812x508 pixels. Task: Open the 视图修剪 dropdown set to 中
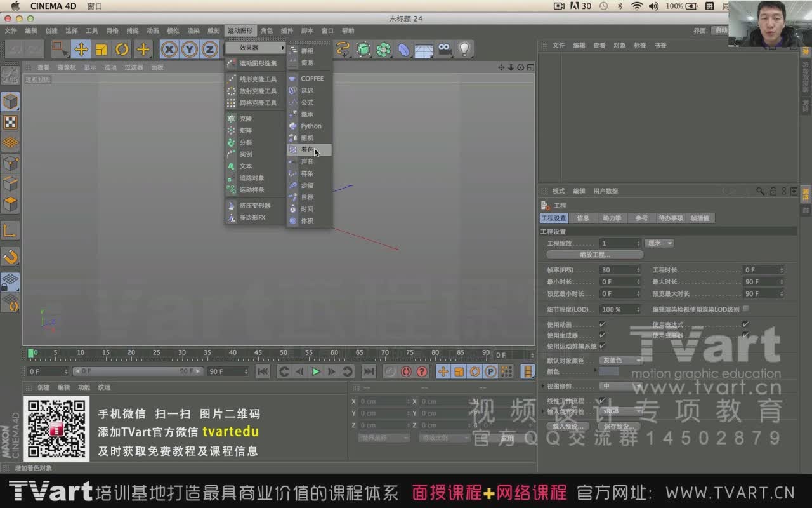(x=622, y=385)
